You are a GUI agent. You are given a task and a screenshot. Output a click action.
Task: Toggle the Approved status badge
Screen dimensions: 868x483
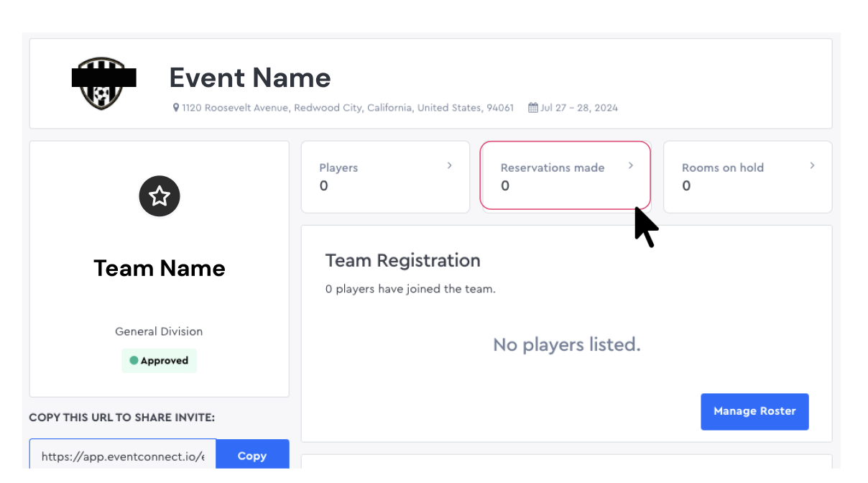159,361
